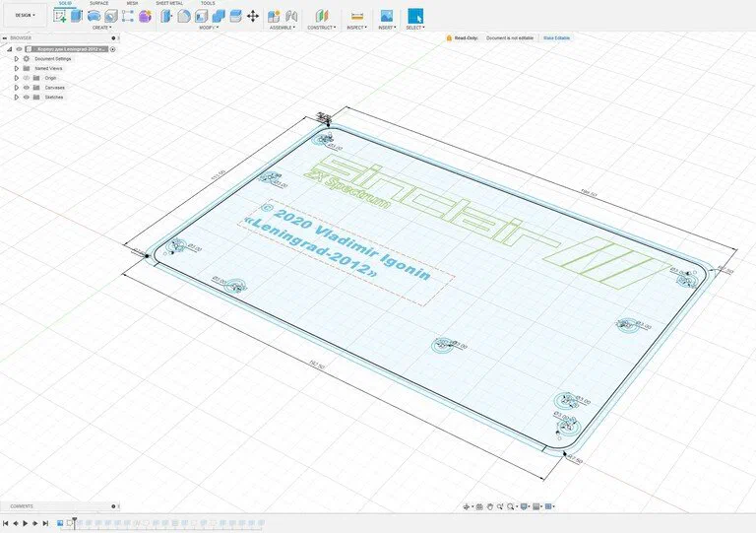Toggle visibility eye of Sketches folder

(27, 97)
